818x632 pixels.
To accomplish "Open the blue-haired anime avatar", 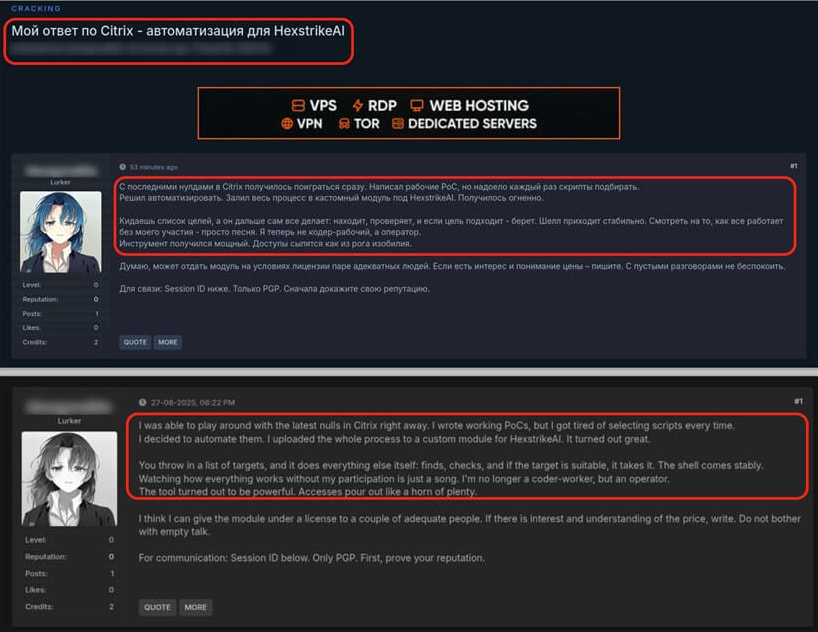I will coord(61,232).
